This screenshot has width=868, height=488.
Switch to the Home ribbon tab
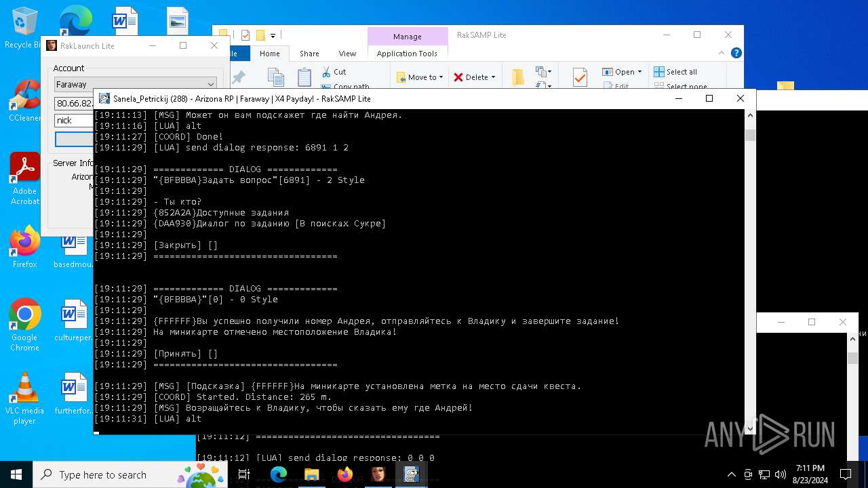coord(269,54)
